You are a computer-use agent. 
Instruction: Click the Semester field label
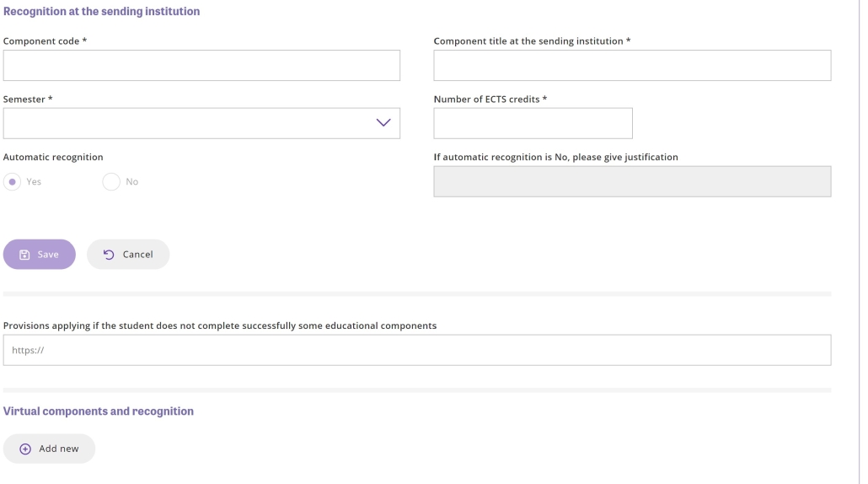coord(28,99)
